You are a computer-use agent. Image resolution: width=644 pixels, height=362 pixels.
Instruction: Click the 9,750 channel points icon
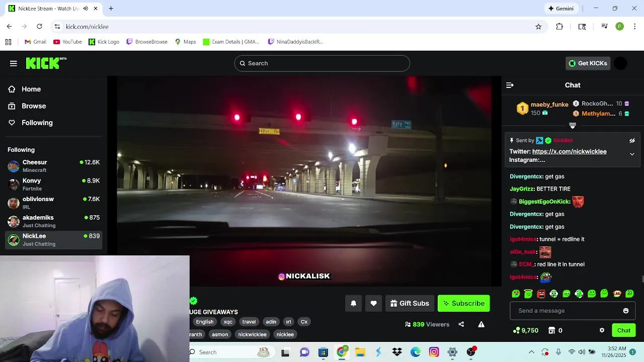[516, 330]
